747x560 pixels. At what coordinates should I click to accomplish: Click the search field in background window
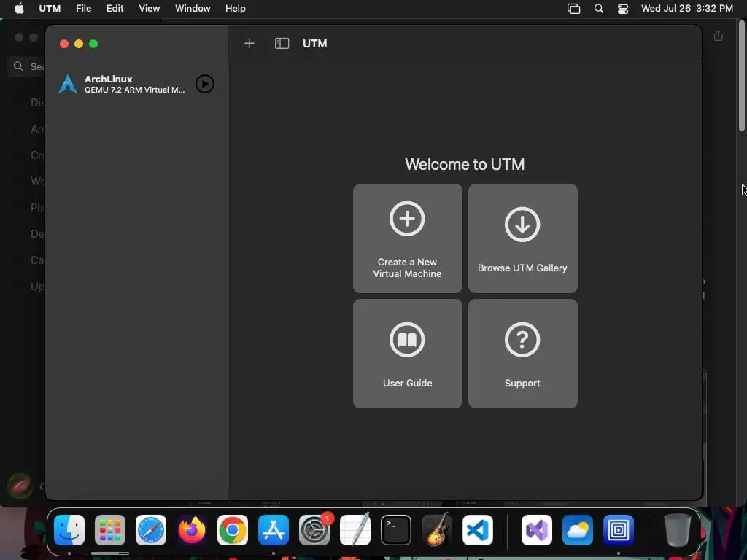pos(27,66)
